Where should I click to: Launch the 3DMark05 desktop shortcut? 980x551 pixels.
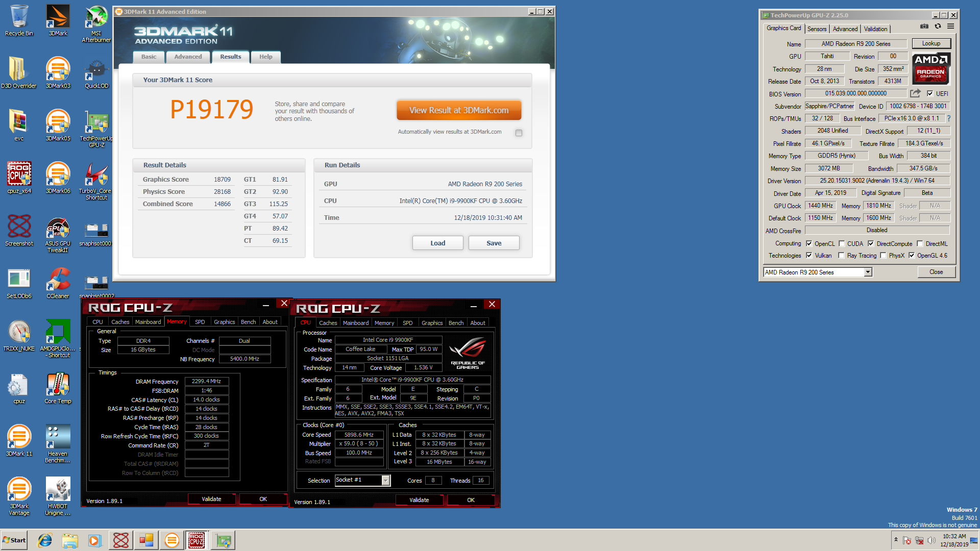[58, 125]
